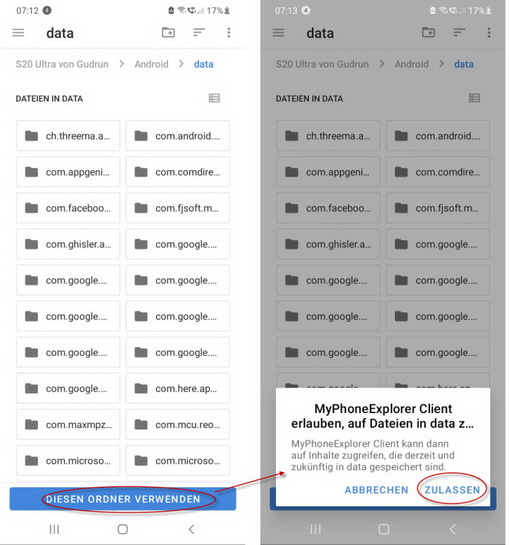Open the com.here.ap... folder on left screen
The width and height of the screenshot is (509, 545).
pos(177,388)
